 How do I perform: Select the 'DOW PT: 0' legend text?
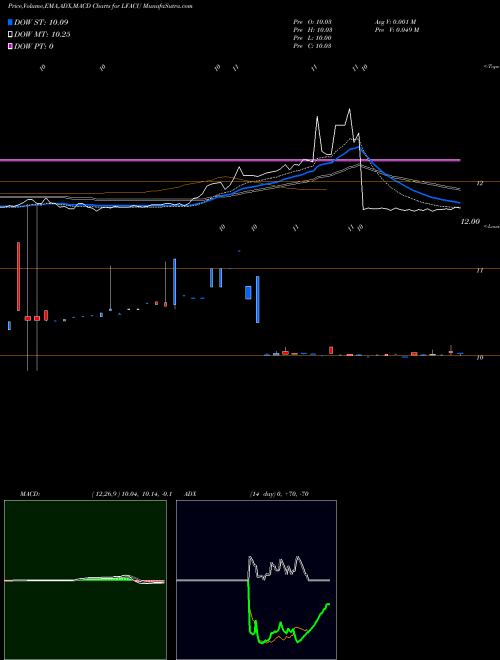tap(33, 46)
